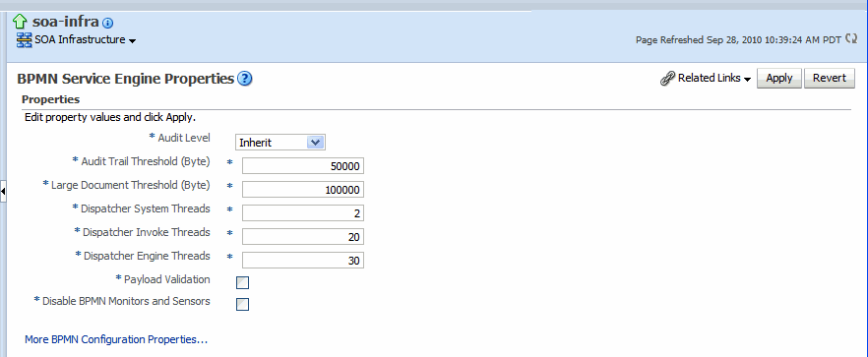Open the soa-infra information icon
Image resolution: width=868 pixels, height=357 pixels.
pyautogui.click(x=108, y=24)
